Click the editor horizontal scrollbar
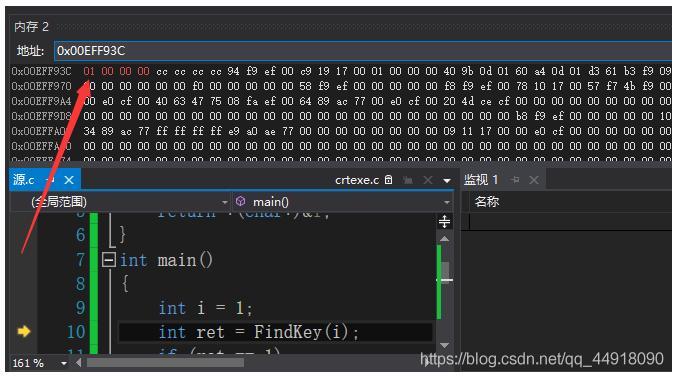The width and height of the screenshot is (674, 378). [x=165, y=363]
